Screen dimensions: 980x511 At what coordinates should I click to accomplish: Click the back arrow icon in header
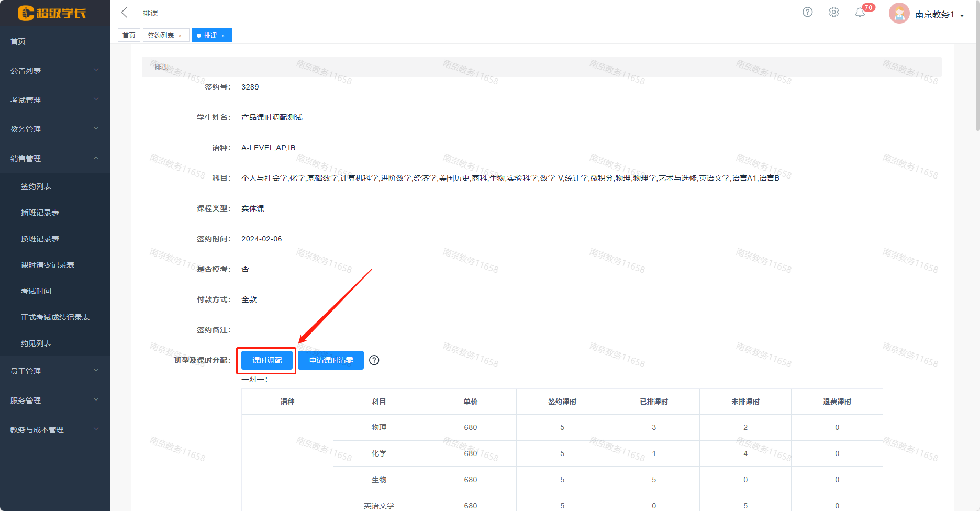[124, 13]
